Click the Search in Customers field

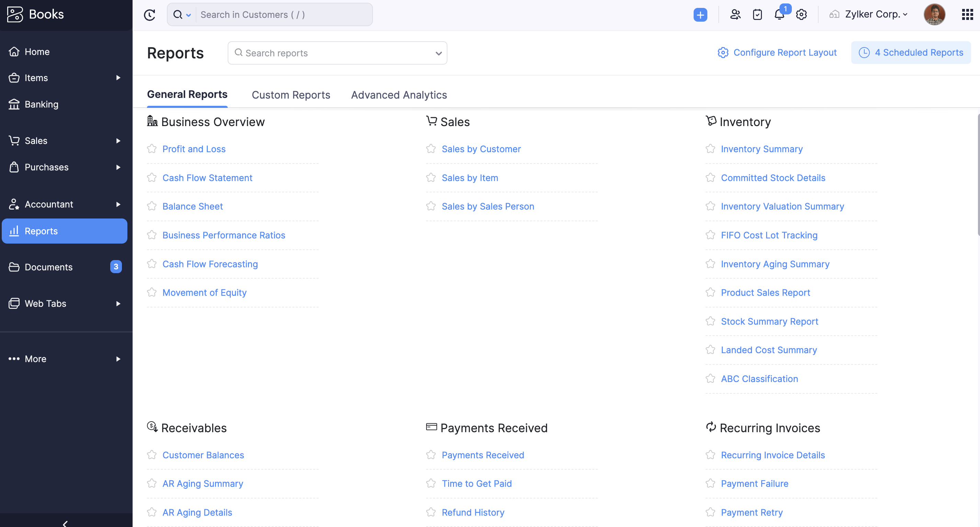[284, 15]
